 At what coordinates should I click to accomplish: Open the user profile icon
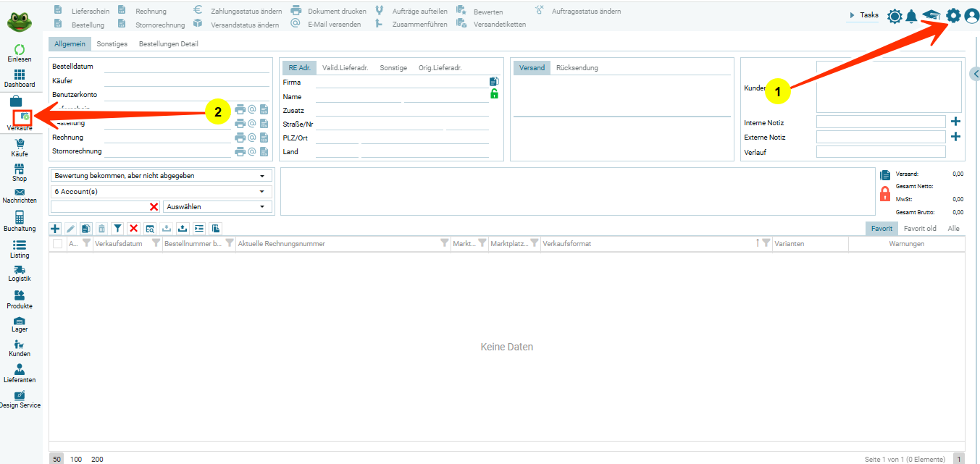[971, 16]
